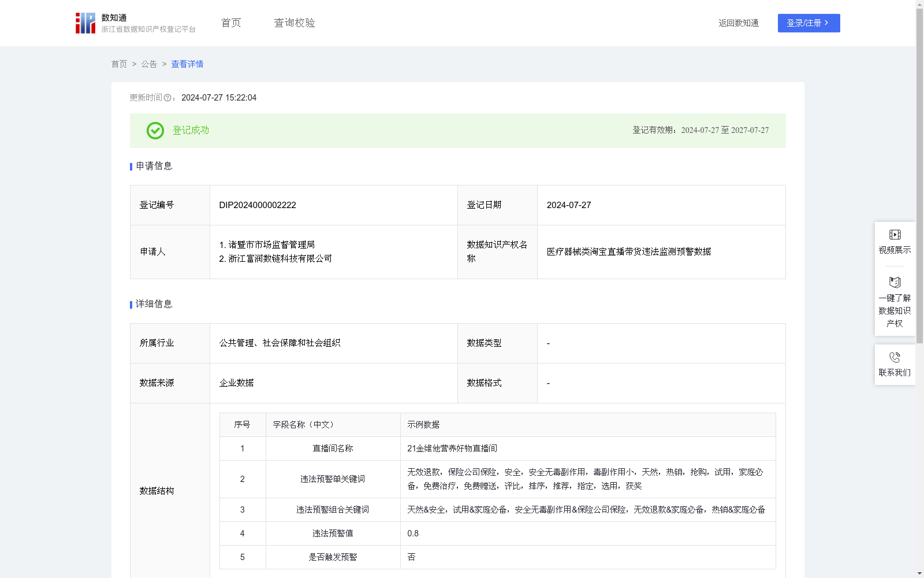Click the 详细信息 section heading
Screen dimensions: 924x578
pos(154,305)
